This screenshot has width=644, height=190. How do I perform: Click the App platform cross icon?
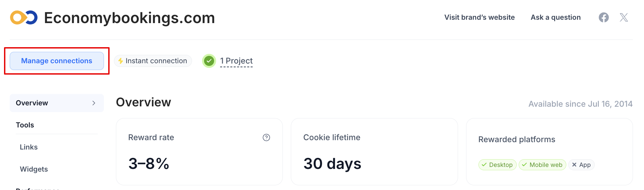(x=574, y=165)
